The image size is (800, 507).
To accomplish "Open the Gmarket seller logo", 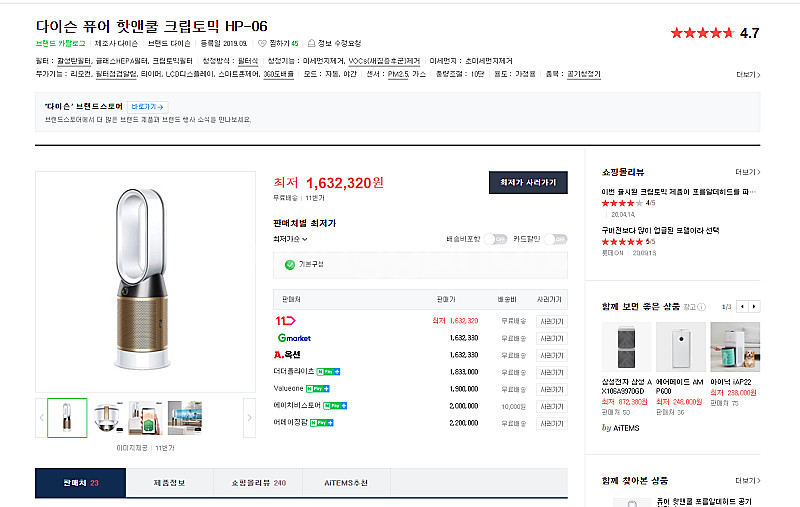I will [x=294, y=338].
